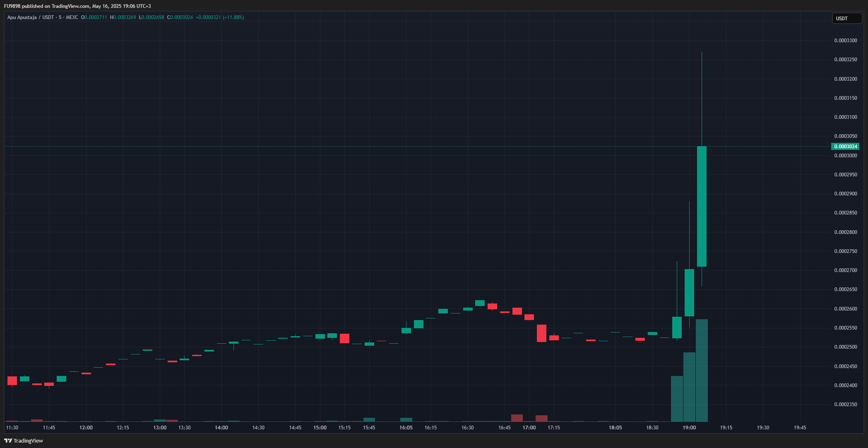Open the USDT currency selector
The image size is (868, 448).
point(846,18)
